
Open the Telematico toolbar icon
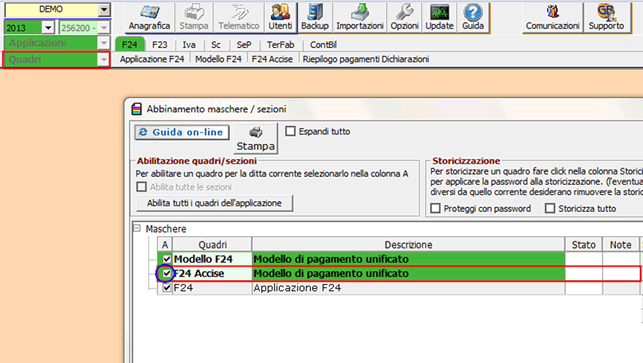[x=239, y=17]
